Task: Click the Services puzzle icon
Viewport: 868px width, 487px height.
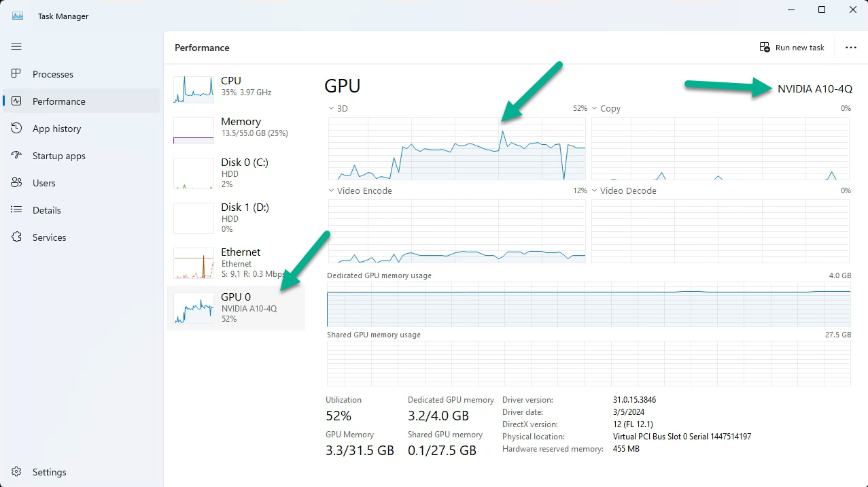Action: [x=17, y=237]
